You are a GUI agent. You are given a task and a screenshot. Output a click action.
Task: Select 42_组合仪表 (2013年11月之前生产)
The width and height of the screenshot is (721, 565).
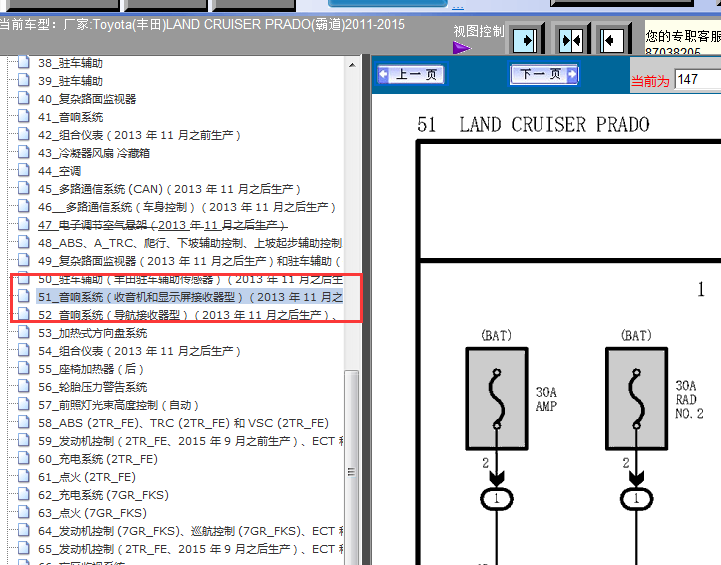(x=139, y=135)
